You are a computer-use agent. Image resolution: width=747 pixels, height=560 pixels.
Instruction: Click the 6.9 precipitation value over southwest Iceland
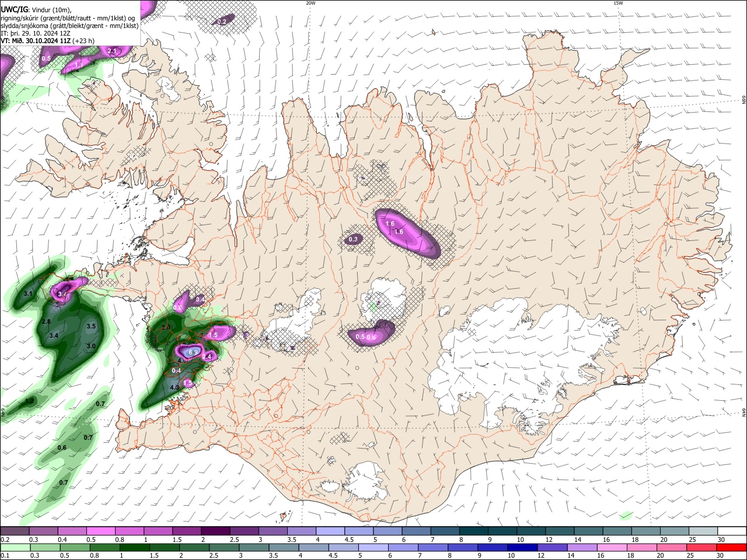coord(193,352)
